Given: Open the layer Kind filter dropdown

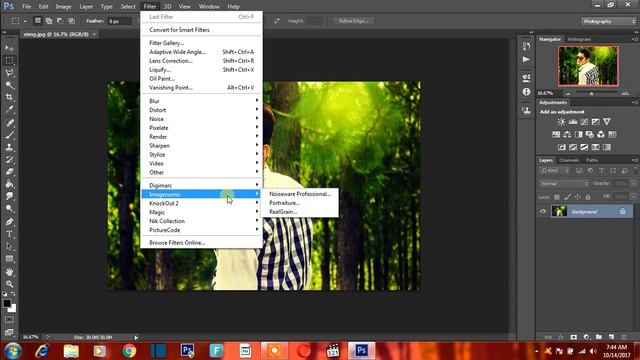Looking at the screenshot, I should (x=554, y=171).
